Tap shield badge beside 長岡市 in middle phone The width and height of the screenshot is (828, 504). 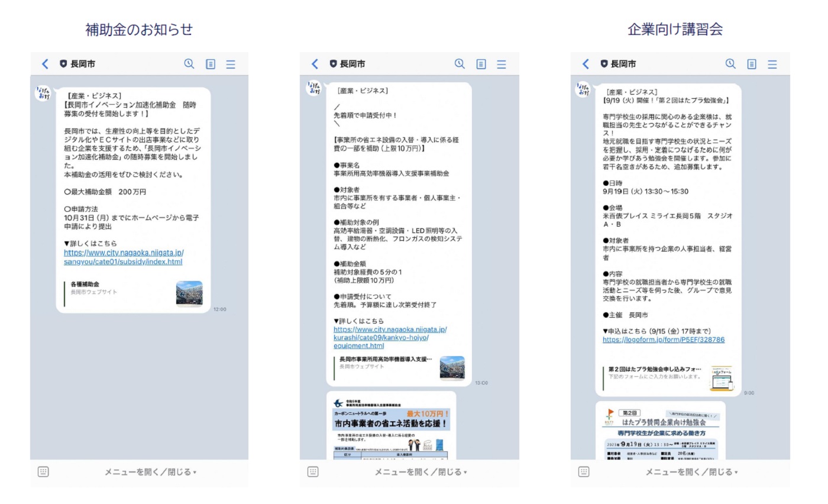(x=333, y=64)
